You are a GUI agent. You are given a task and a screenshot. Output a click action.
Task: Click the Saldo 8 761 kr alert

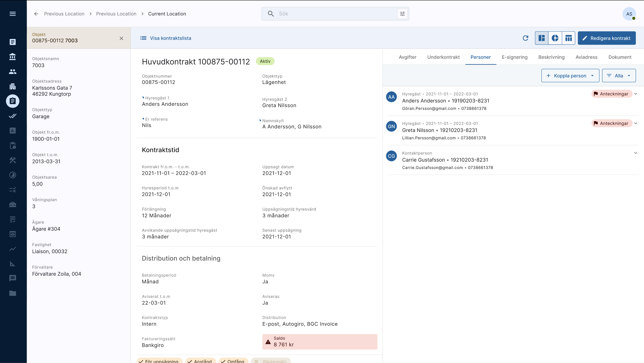coord(320,342)
